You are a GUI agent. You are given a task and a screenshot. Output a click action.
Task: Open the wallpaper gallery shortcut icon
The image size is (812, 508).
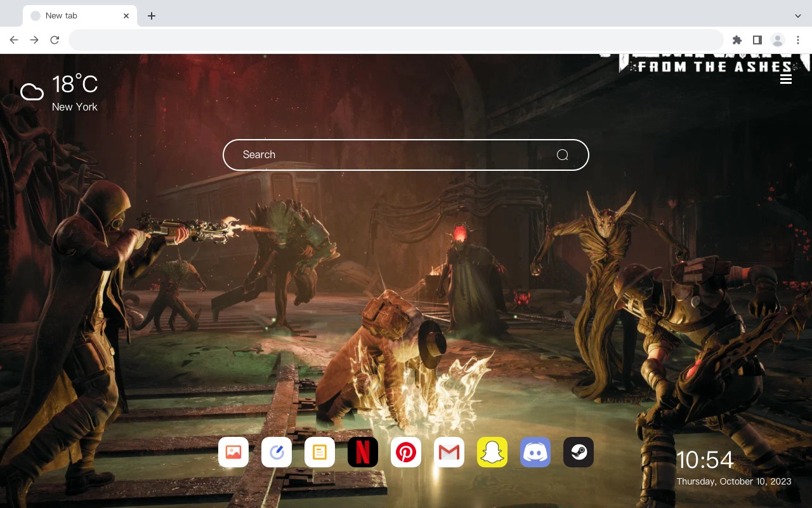coord(233,452)
